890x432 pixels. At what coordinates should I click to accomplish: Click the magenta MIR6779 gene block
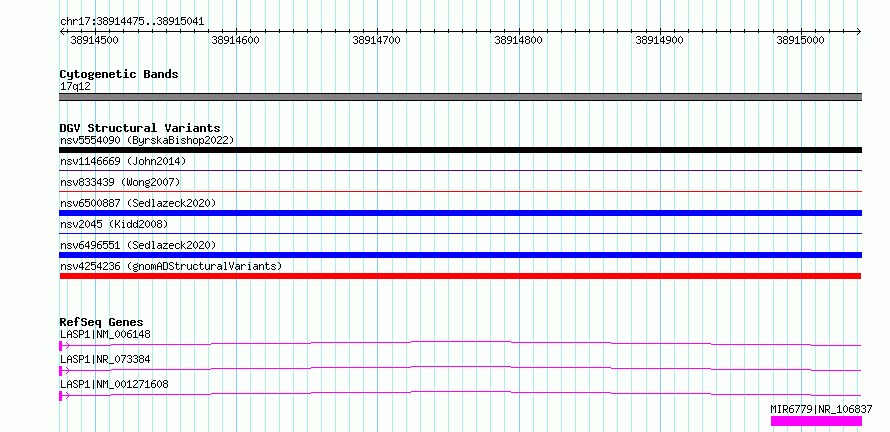[816, 421]
